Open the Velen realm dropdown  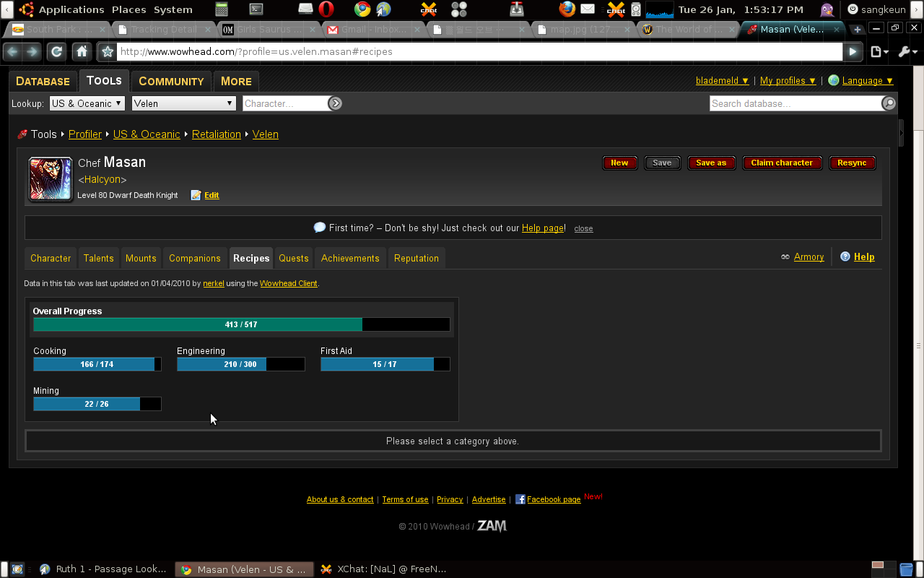tap(184, 103)
